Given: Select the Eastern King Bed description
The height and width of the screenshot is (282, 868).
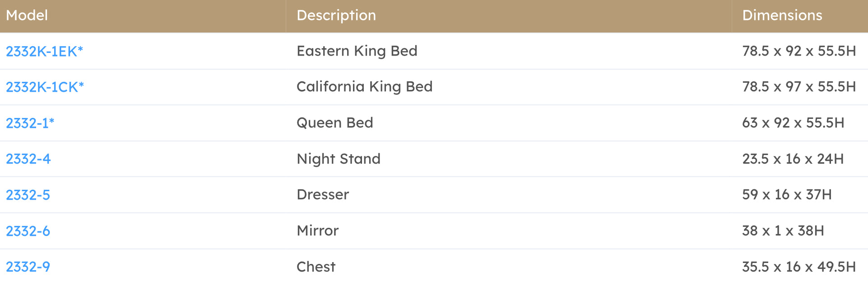Looking at the screenshot, I should point(357,51).
